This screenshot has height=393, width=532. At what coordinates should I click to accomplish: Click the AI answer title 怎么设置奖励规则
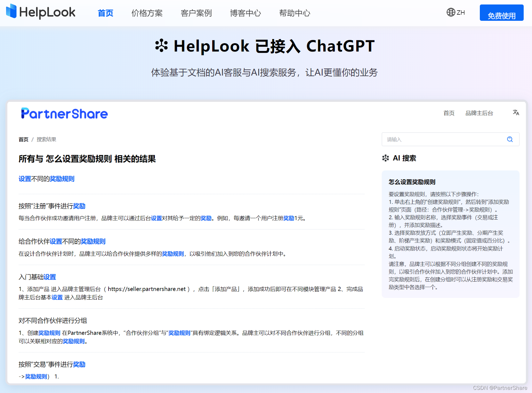pos(412,182)
